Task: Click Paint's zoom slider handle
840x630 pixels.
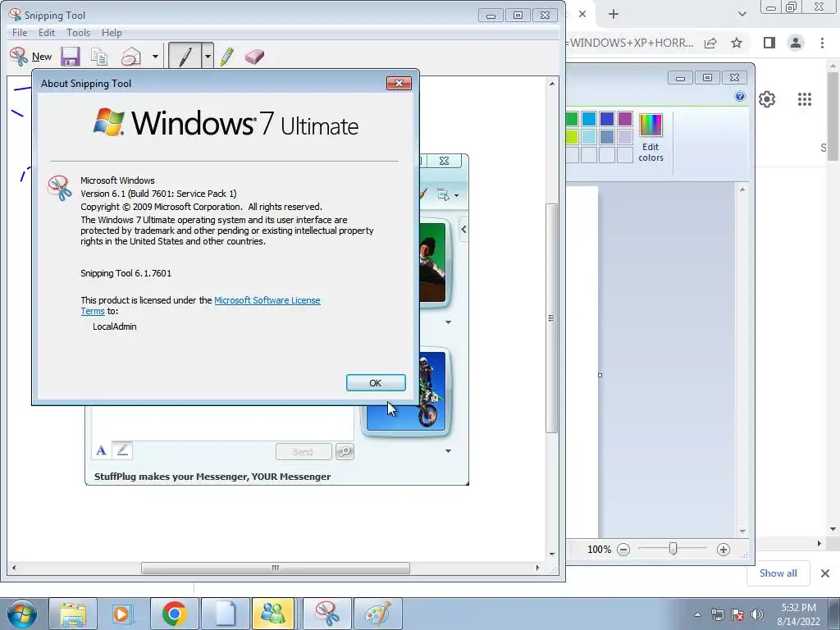Action: pos(673,549)
